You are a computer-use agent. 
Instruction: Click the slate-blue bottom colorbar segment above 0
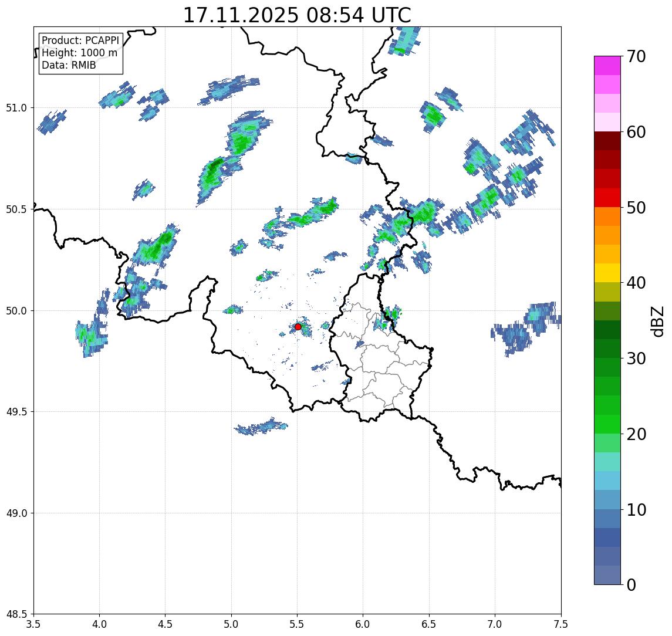[x=607, y=575]
